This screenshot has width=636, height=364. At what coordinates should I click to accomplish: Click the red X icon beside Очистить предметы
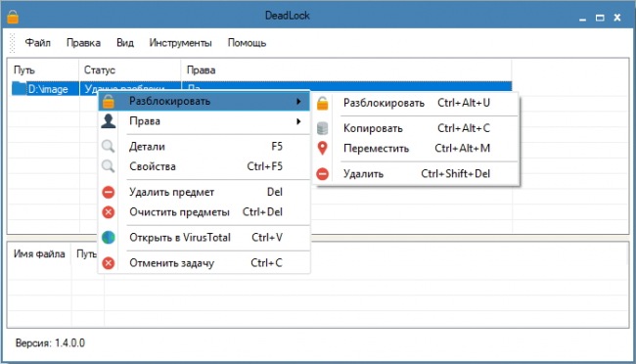click(x=109, y=211)
